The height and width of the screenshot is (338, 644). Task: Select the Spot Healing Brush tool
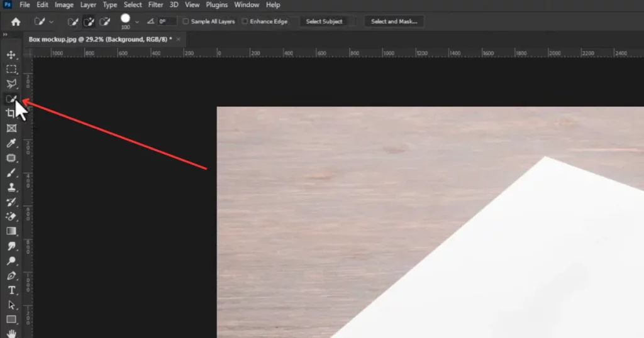click(11, 158)
